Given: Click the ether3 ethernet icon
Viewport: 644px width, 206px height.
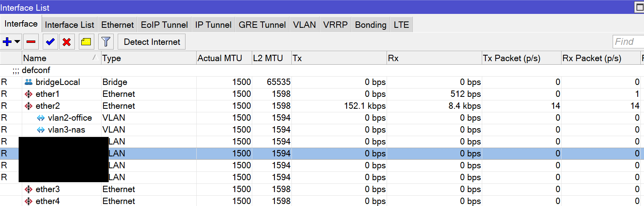Looking at the screenshot, I should pyautogui.click(x=29, y=189).
